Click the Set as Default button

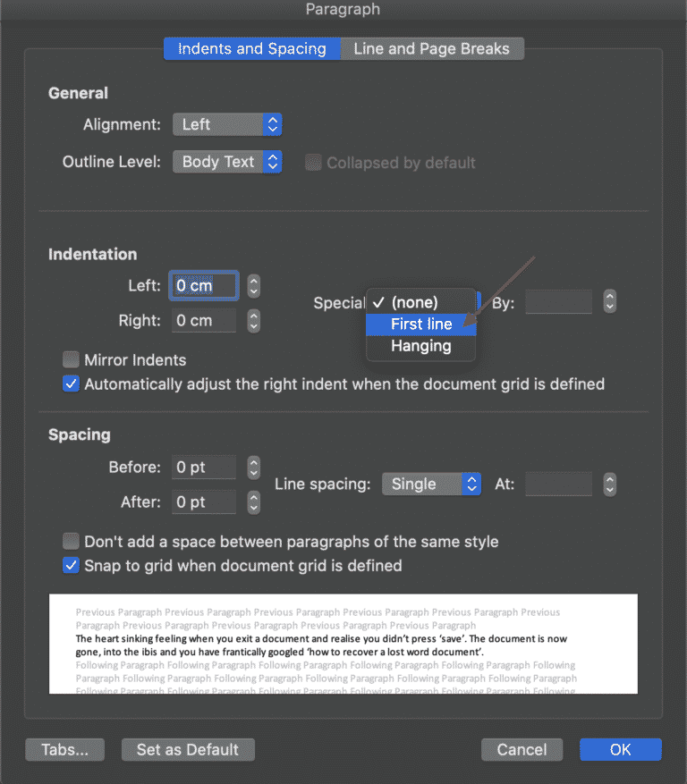coord(188,749)
